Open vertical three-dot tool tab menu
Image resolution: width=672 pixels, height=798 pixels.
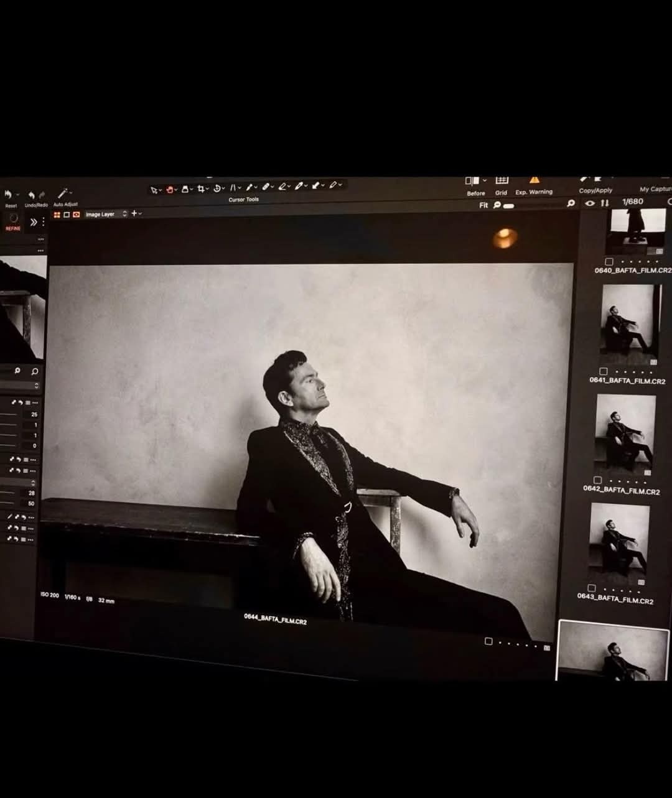44,222
